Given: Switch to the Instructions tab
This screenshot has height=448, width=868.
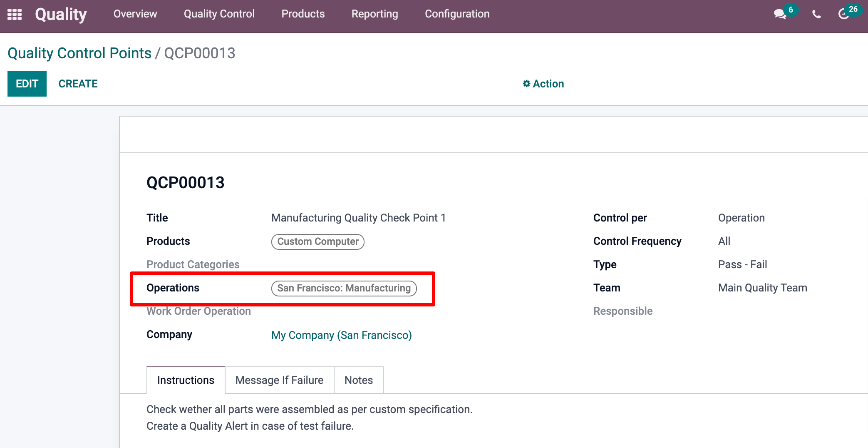Looking at the screenshot, I should coord(186,380).
